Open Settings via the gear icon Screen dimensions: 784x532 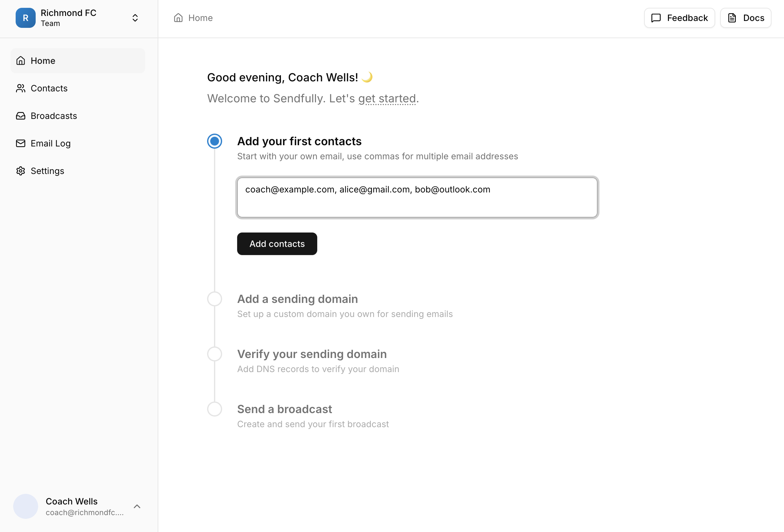pyautogui.click(x=21, y=171)
